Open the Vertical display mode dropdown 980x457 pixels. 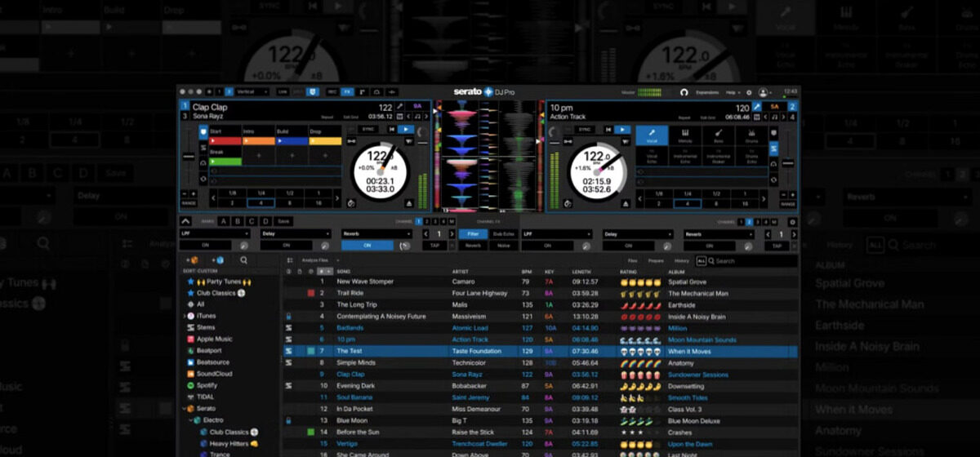(254, 92)
